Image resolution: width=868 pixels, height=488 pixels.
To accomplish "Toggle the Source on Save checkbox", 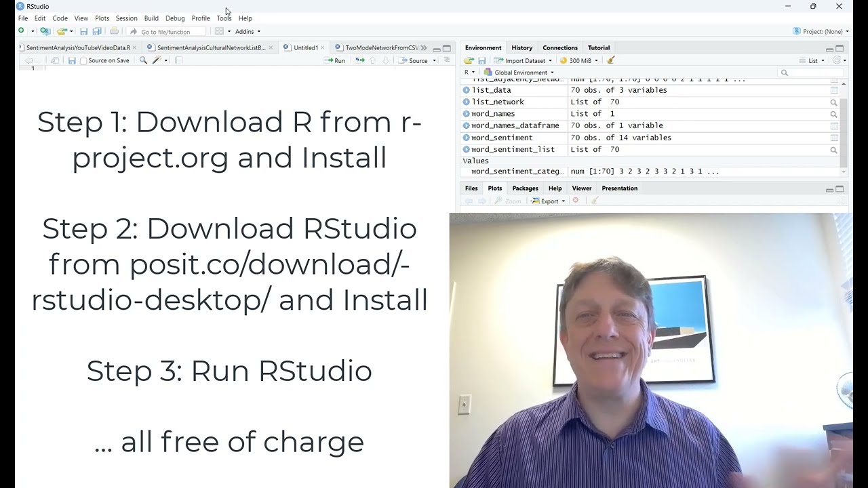I will click(x=83, y=60).
